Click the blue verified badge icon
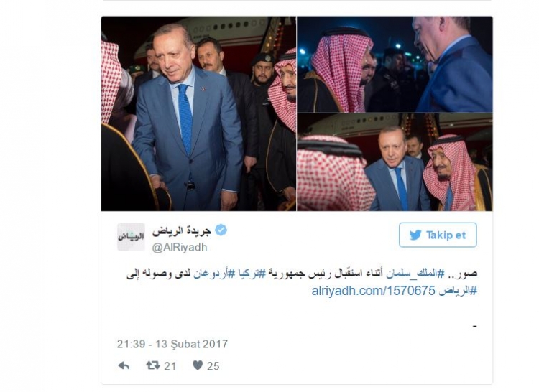Viewport: 539px width, 392px height. click(x=221, y=230)
